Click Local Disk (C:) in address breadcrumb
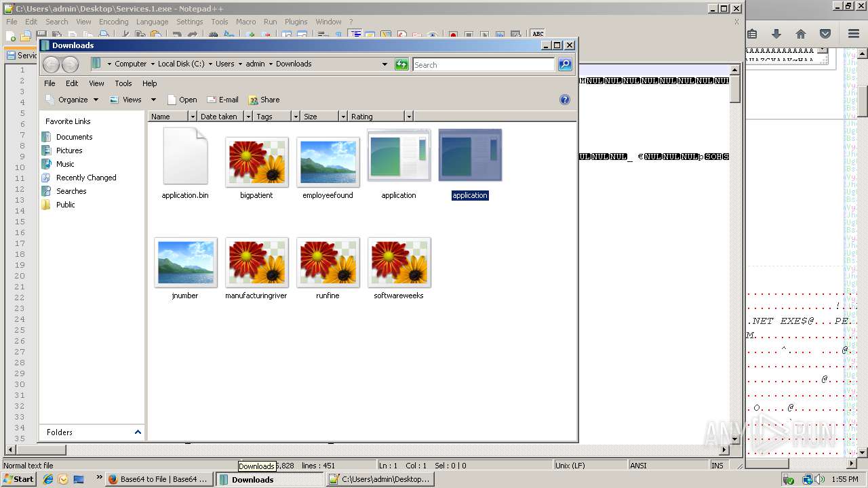 tap(181, 64)
